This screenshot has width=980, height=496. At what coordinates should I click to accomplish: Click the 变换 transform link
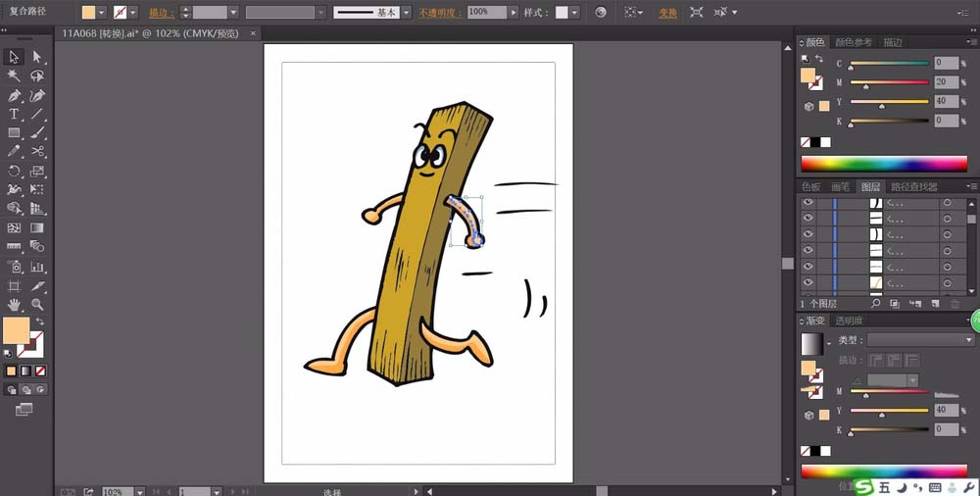667,13
